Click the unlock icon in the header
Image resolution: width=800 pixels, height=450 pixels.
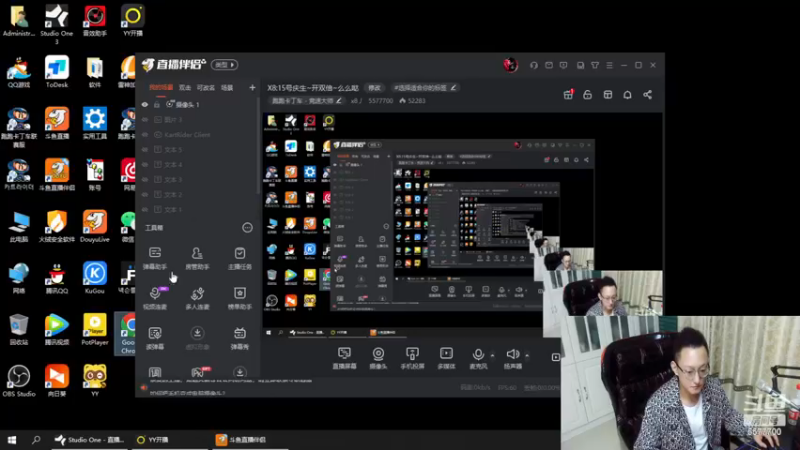(x=588, y=95)
